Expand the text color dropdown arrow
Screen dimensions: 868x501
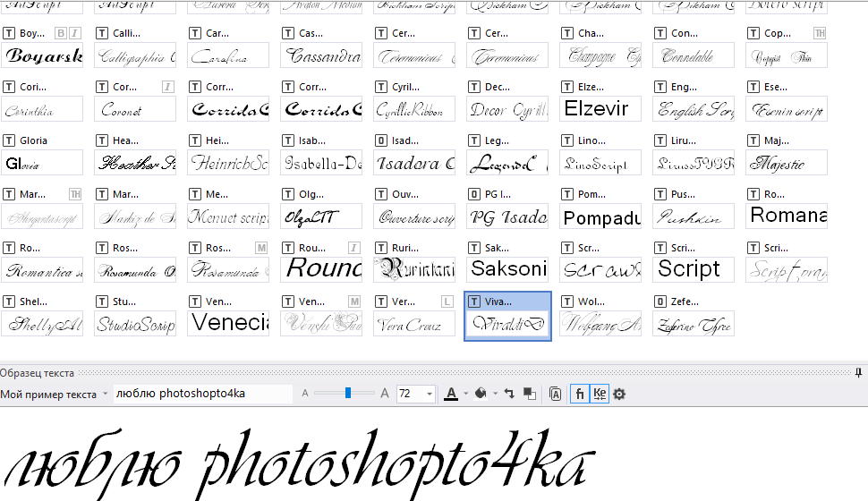coord(465,395)
